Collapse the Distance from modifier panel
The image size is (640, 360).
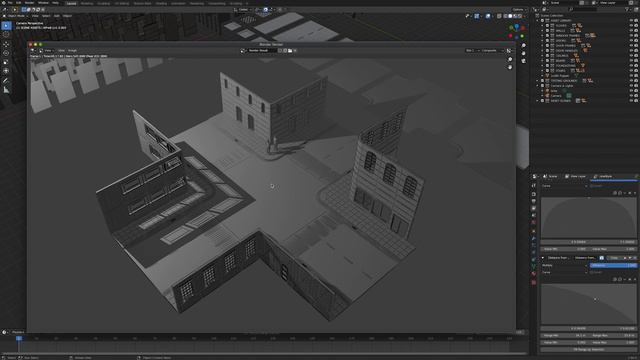click(543, 258)
